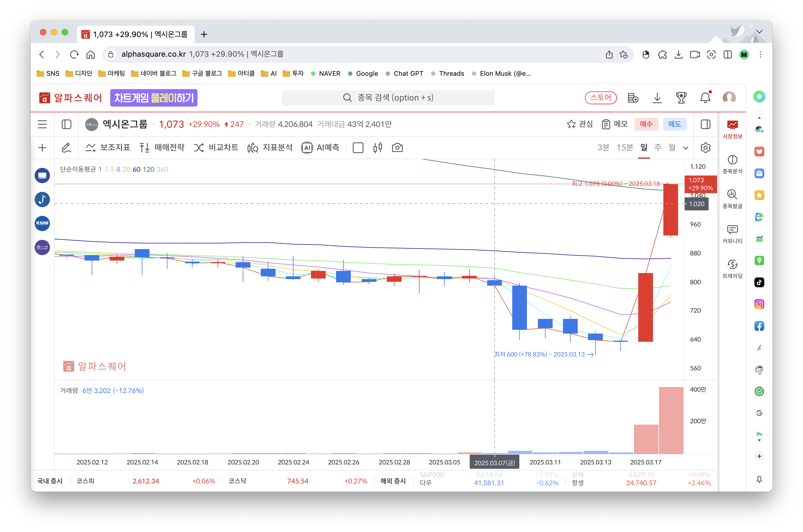Select the pencil drawing tool

click(x=66, y=148)
